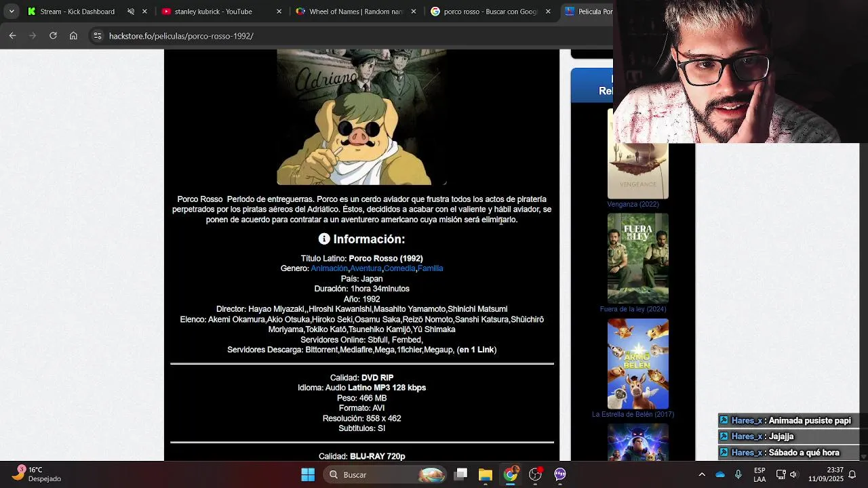Open the Windows Start menu
Screen dimensions: 868x488
tap(308, 474)
